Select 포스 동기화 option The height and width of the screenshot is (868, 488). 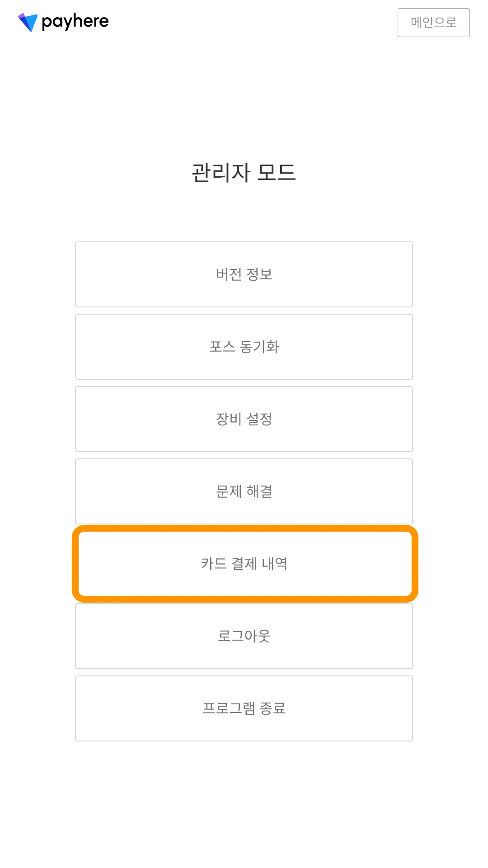coord(244,347)
